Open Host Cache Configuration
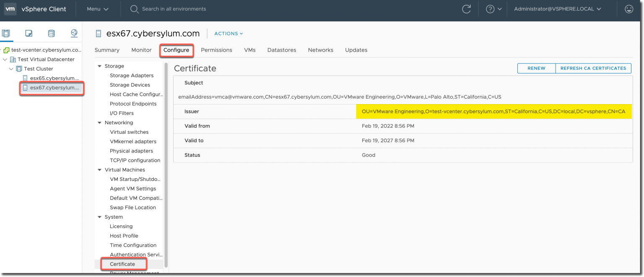The image size is (644, 277). click(136, 94)
